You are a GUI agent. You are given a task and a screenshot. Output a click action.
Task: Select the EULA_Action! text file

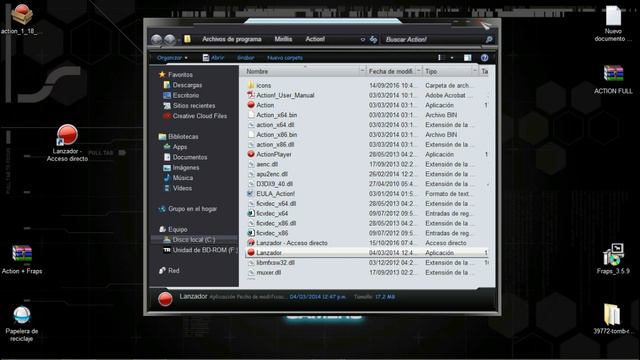[271, 193]
